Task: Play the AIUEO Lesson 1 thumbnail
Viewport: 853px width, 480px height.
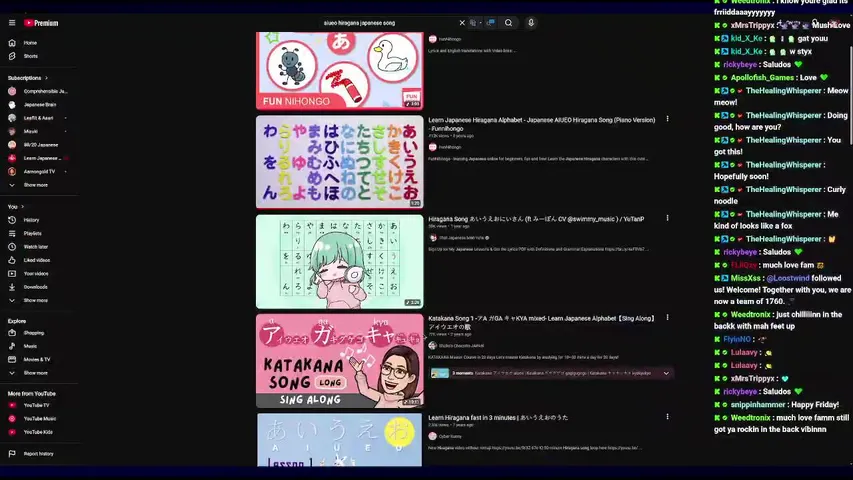Action: point(339,440)
